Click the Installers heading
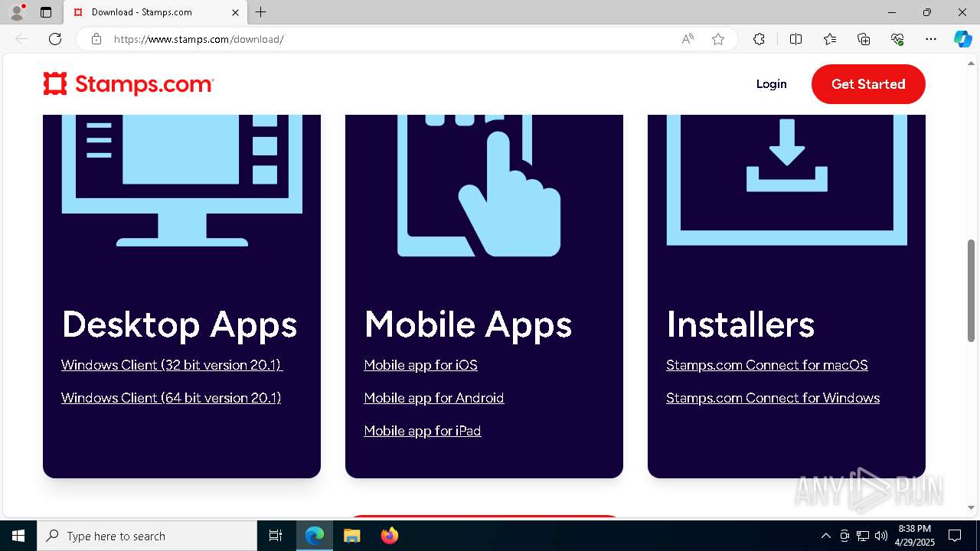The height and width of the screenshot is (551, 980). (x=740, y=324)
